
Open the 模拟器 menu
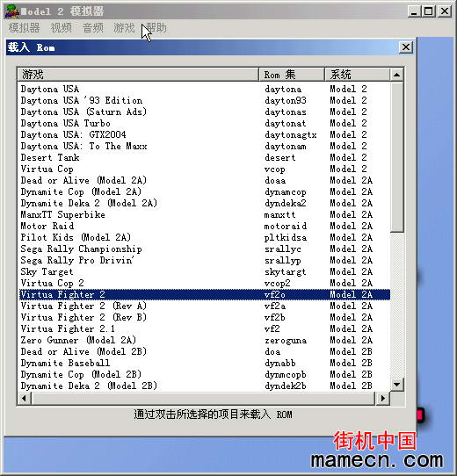[x=24, y=28]
